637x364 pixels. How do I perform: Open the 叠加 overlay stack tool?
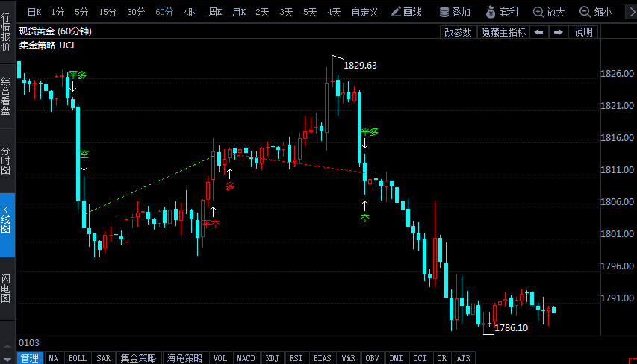455,12
